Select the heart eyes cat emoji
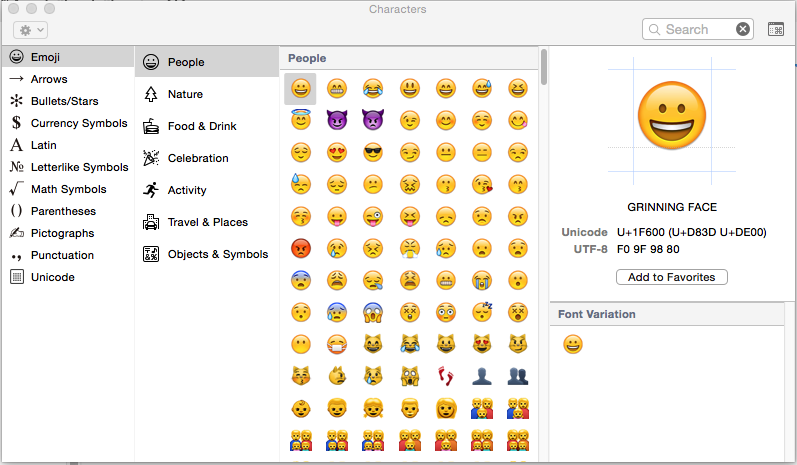Screen dimensions: 797x465 pyautogui.click(x=482, y=345)
